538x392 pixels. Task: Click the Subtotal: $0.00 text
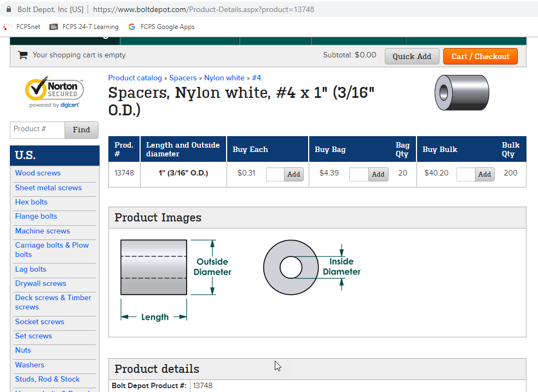pyautogui.click(x=349, y=55)
